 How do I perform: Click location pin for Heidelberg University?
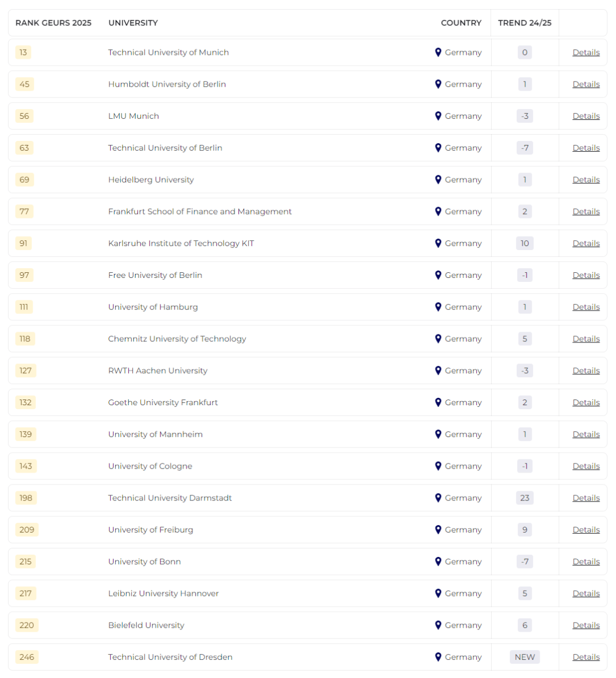438,179
